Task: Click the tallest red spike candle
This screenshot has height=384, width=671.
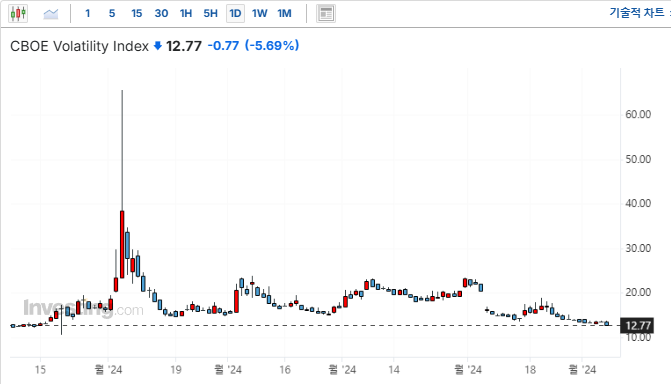Action: tap(122, 244)
